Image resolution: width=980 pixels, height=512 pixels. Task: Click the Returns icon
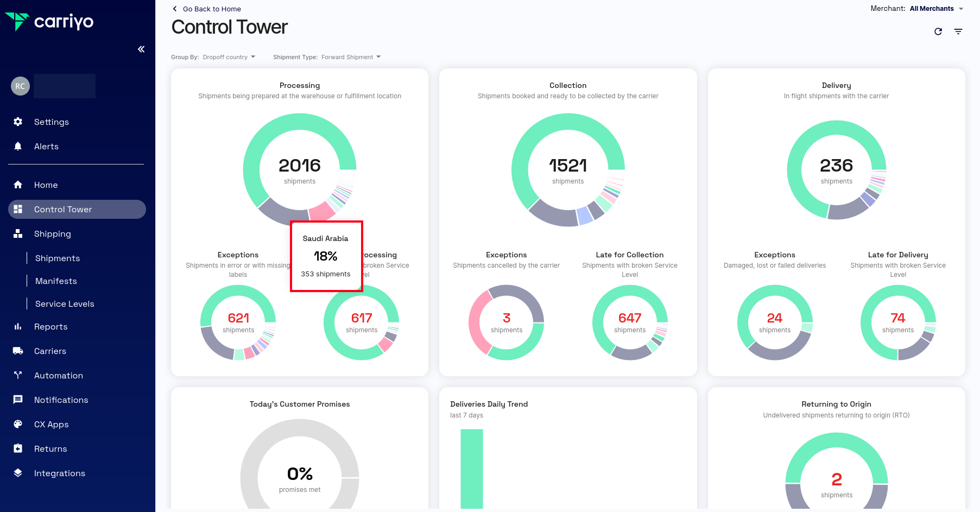pos(18,448)
